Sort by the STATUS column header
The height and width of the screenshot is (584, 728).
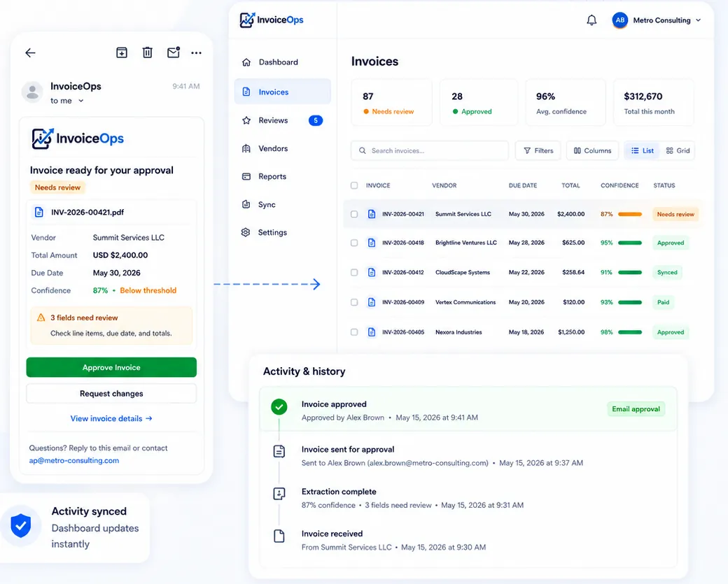[x=664, y=185]
